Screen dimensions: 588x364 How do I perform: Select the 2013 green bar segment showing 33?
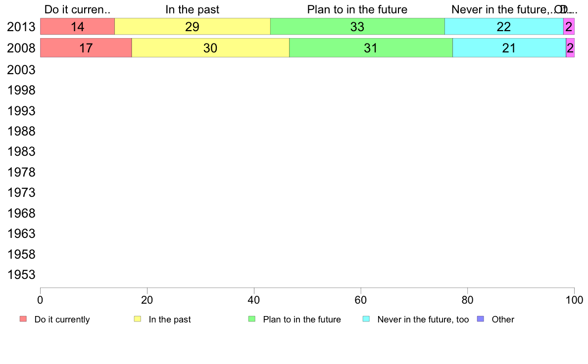click(x=357, y=26)
